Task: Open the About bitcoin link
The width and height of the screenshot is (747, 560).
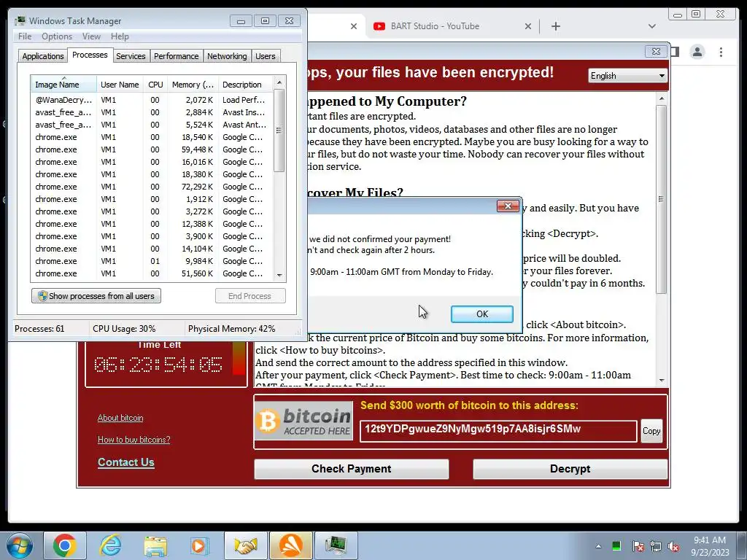Action: tap(120, 418)
